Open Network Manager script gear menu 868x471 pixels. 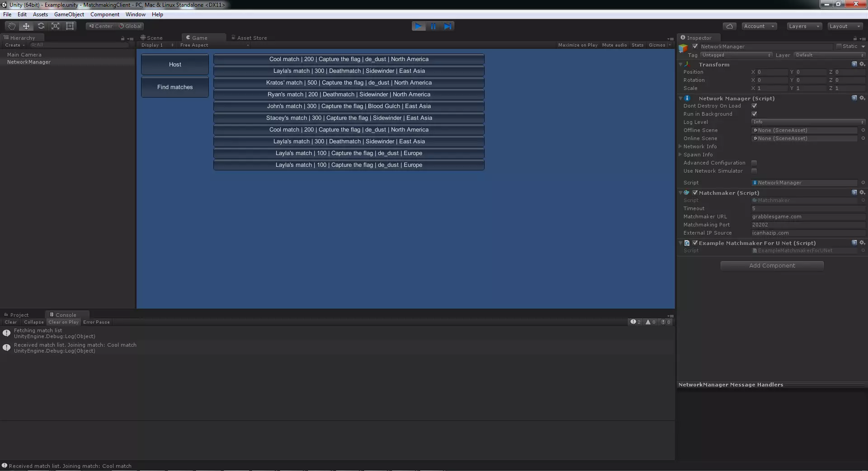862,98
